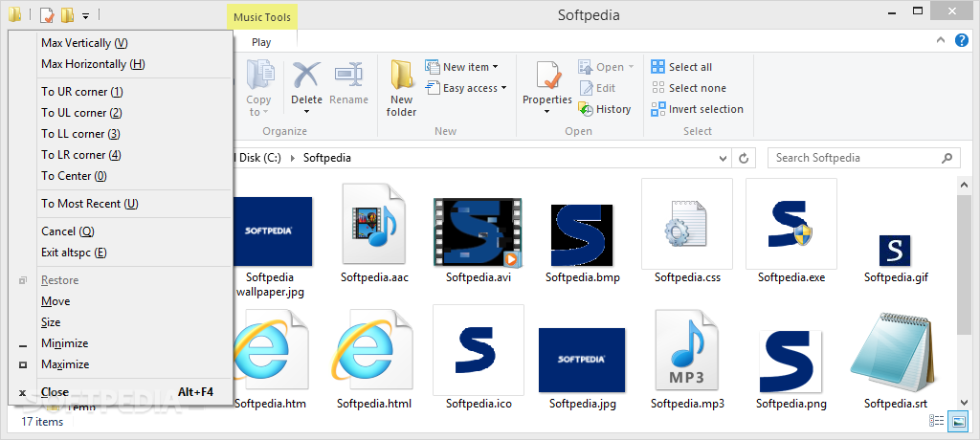The image size is (980, 440).
Task: Select the Softpedia.bmp file
Action: 582,235
